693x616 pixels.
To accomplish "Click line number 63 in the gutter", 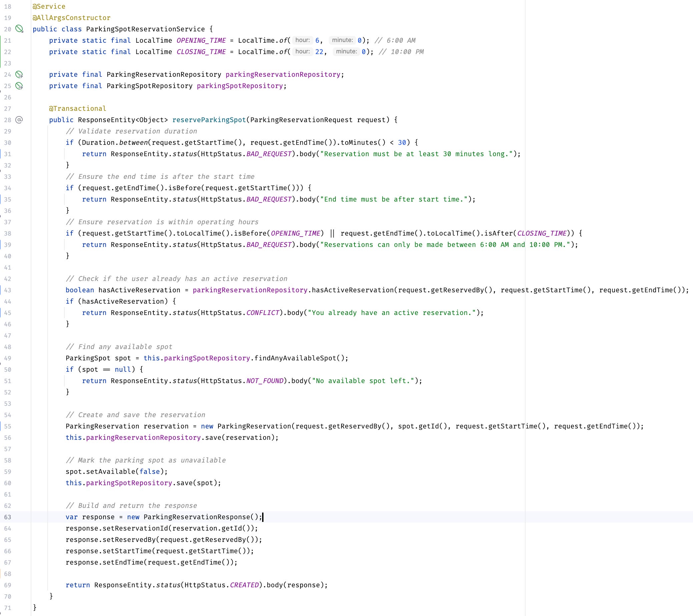I will (x=7, y=517).
